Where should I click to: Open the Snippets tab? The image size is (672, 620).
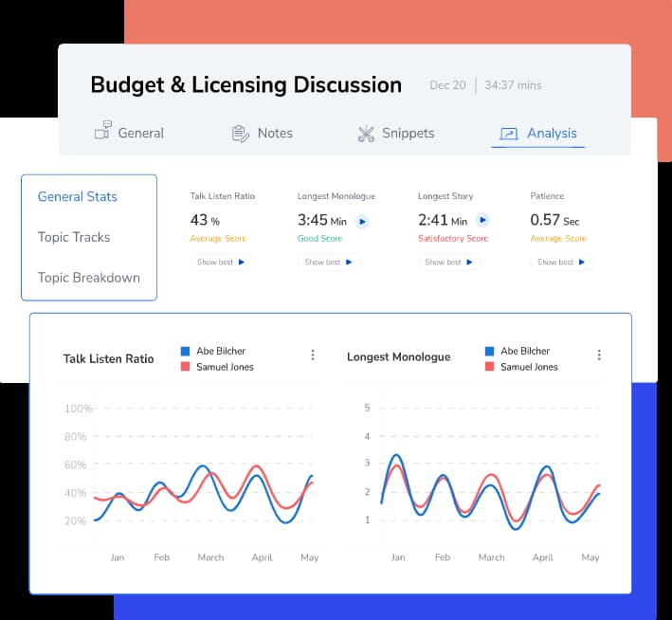point(395,133)
